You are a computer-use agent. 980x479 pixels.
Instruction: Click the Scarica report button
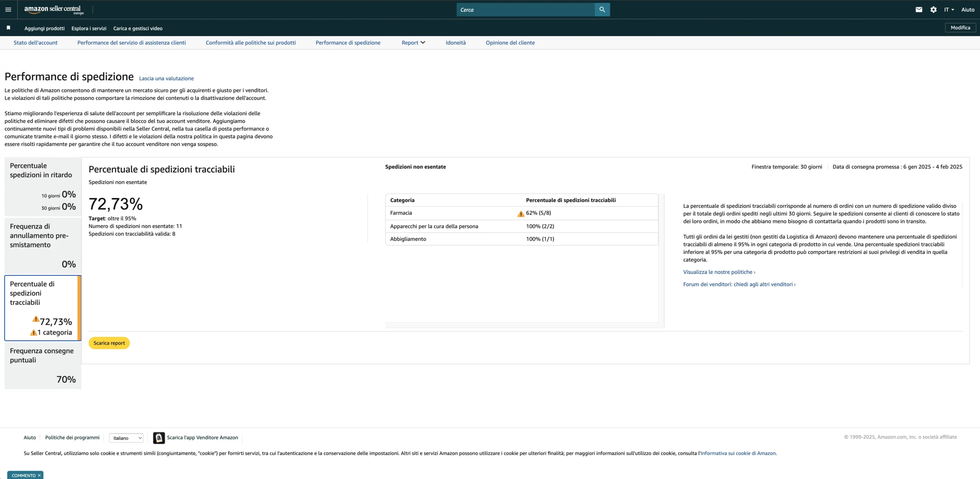pyautogui.click(x=109, y=343)
